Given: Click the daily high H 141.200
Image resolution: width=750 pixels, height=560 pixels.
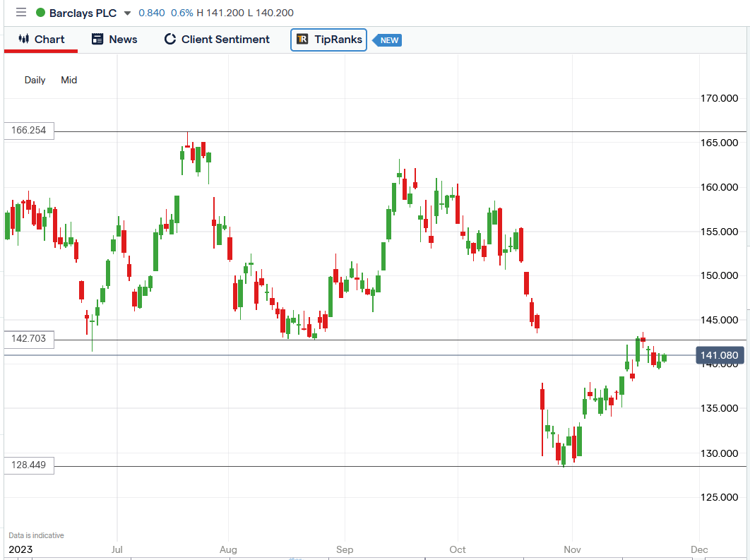Looking at the screenshot, I should (220, 13).
